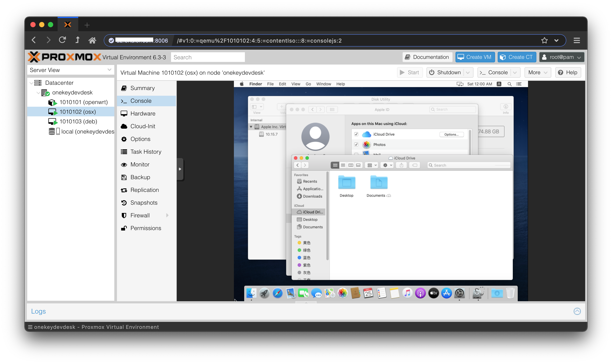Click the browser home icon
612x364 pixels.
pyautogui.click(x=92, y=40)
